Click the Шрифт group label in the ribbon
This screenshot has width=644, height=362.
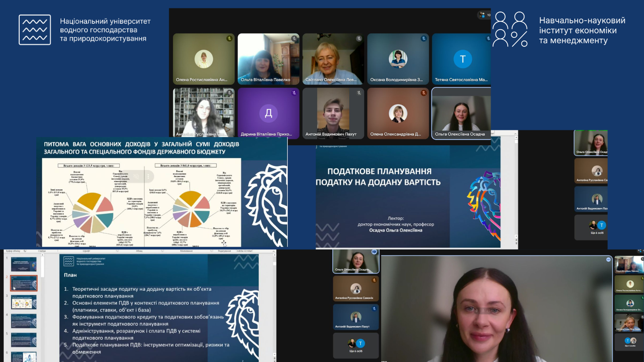(x=86, y=251)
